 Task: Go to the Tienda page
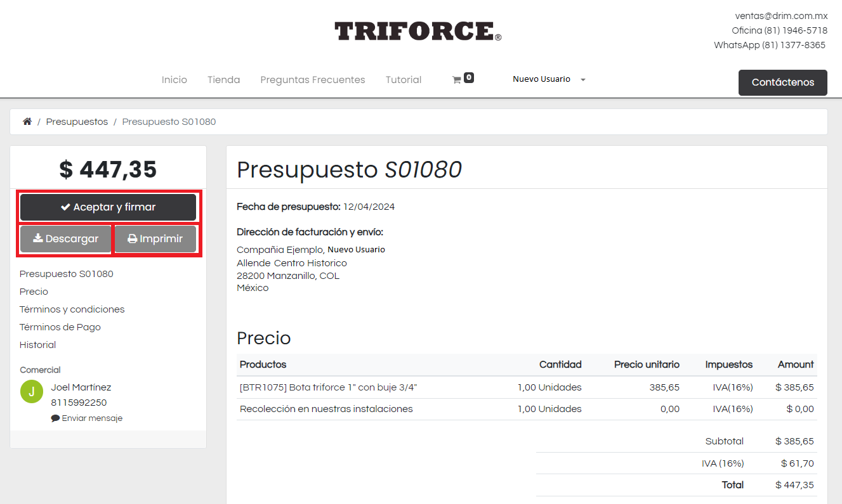(223, 80)
